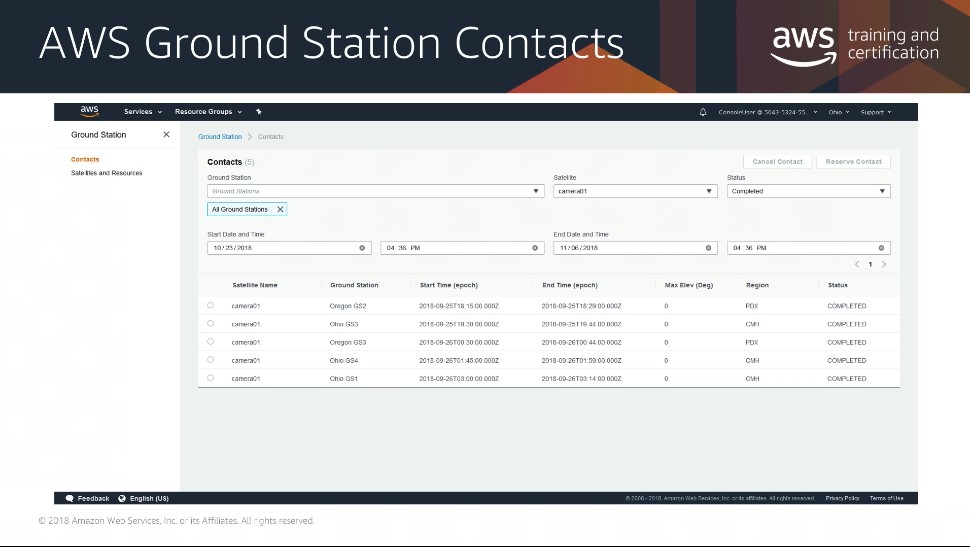
Task: Click the Oregon GS2 ground station cell
Action: (x=348, y=306)
